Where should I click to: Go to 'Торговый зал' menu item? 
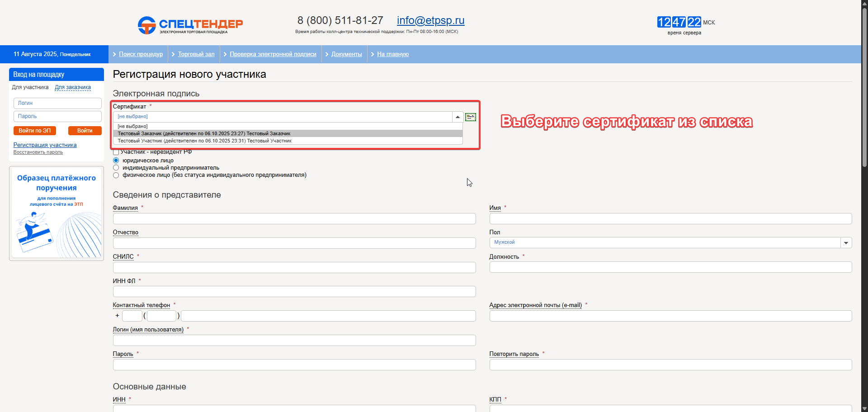click(x=196, y=54)
